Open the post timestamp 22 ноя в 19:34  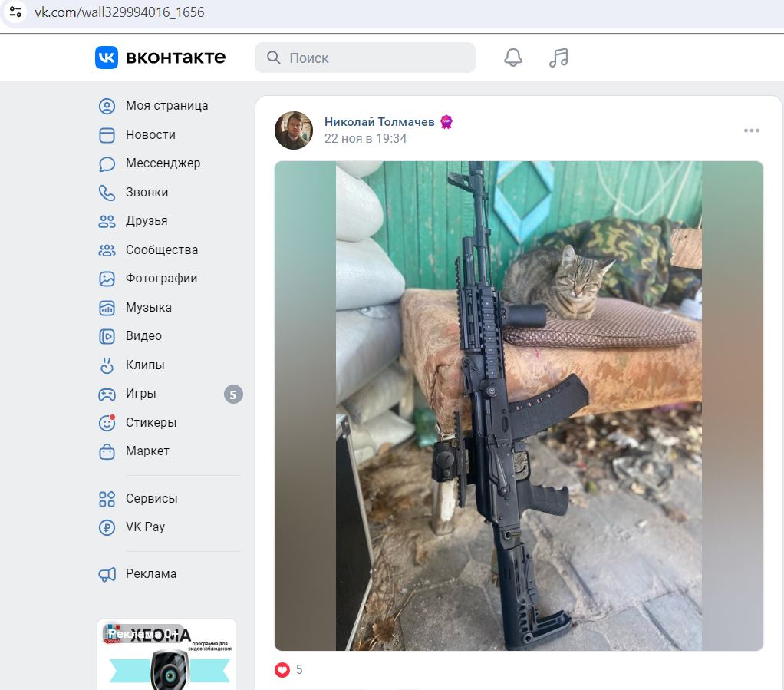pos(365,139)
